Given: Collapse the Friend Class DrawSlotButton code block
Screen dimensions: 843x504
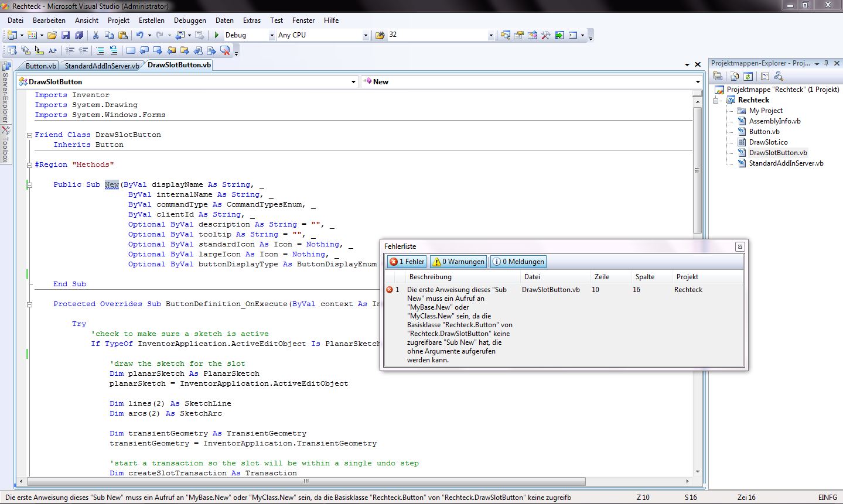Looking at the screenshot, I should point(29,135).
